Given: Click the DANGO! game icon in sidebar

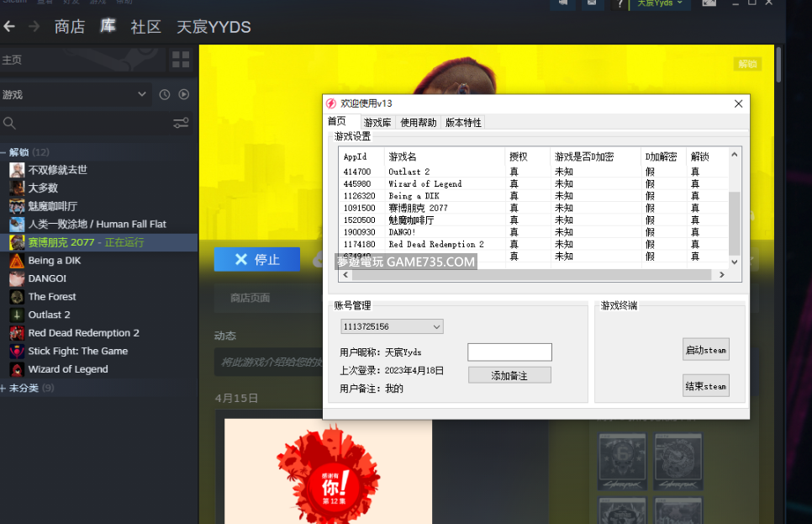Looking at the screenshot, I should tap(17, 279).
